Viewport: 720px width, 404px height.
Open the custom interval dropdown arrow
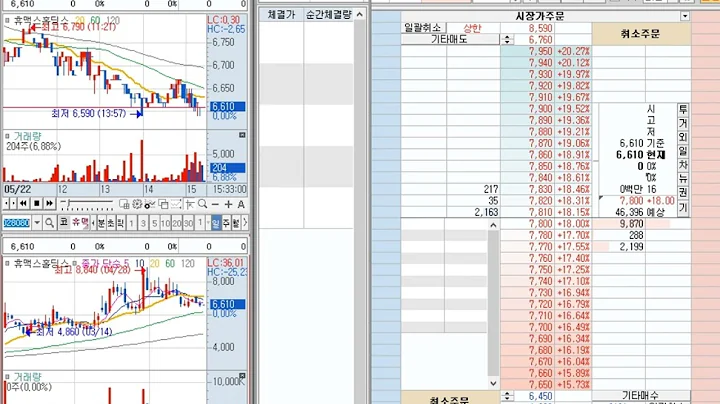point(208,223)
